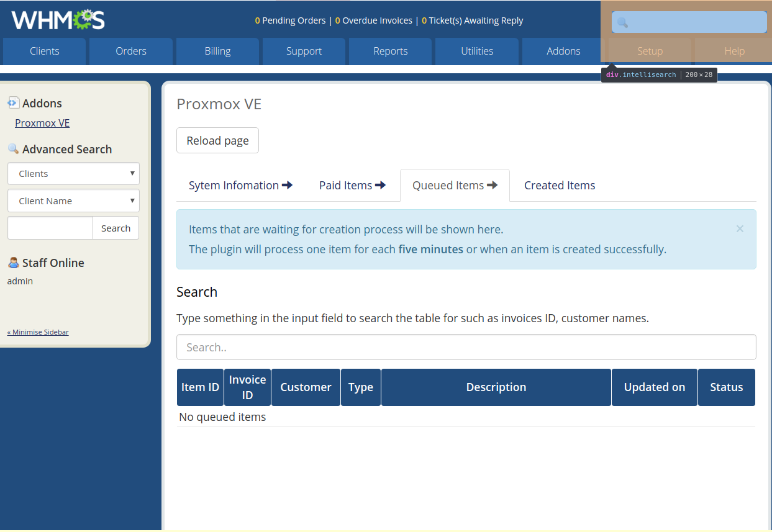Screen dimensions: 772x532
Task: Click the Invoice ID column header
Action: 247,387
